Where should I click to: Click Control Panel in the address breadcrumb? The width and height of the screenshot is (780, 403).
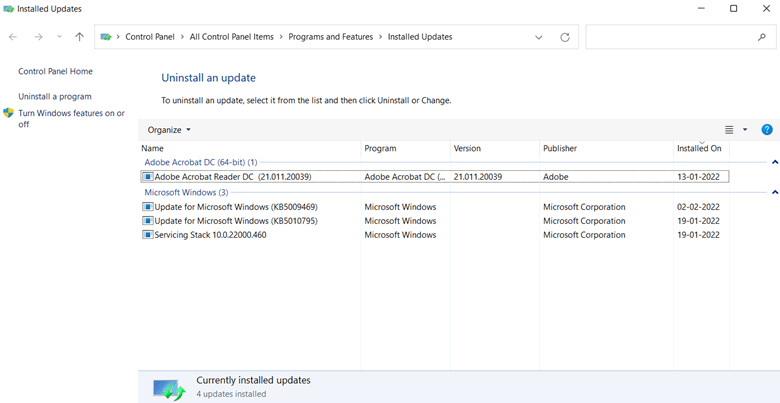click(x=150, y=37)
